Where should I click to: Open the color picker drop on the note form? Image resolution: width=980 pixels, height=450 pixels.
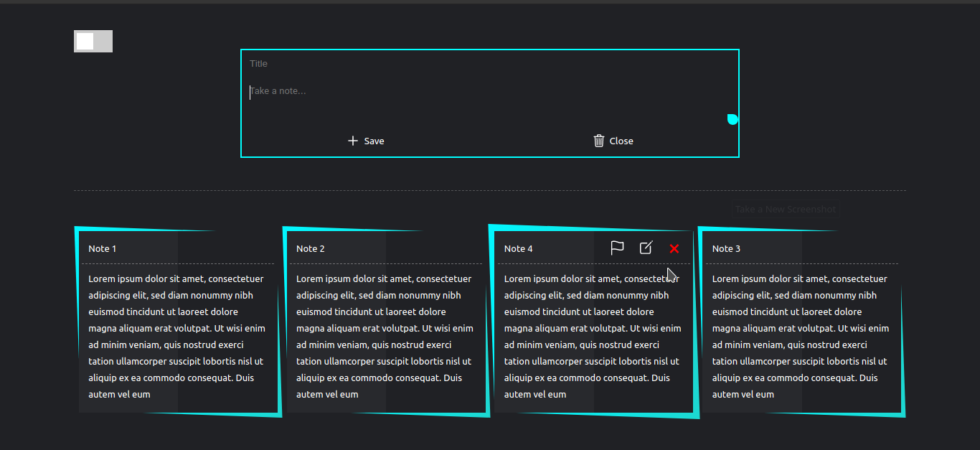pyautogui.click(x=732, y=119)
